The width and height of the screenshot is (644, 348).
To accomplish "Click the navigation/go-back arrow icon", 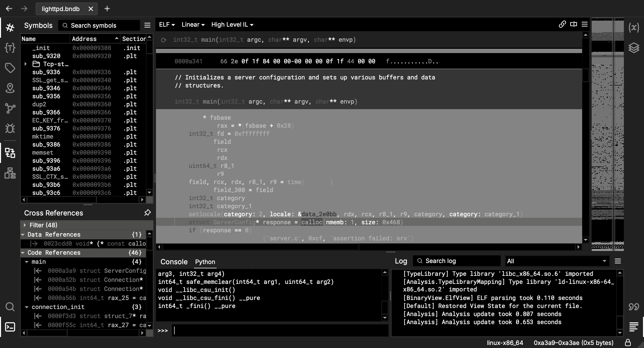I will click(x=9, y=8).
